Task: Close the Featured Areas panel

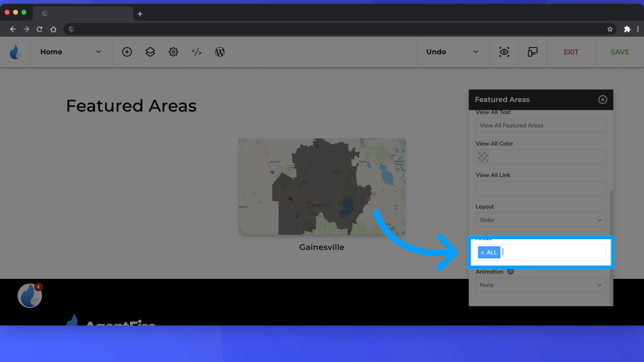Action: [603, 100]
